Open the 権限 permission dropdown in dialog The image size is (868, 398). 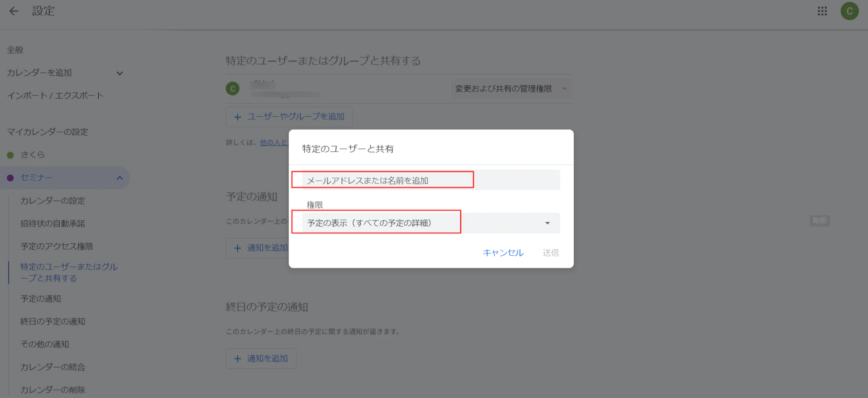pyautogui.click(x=431, y=223)
